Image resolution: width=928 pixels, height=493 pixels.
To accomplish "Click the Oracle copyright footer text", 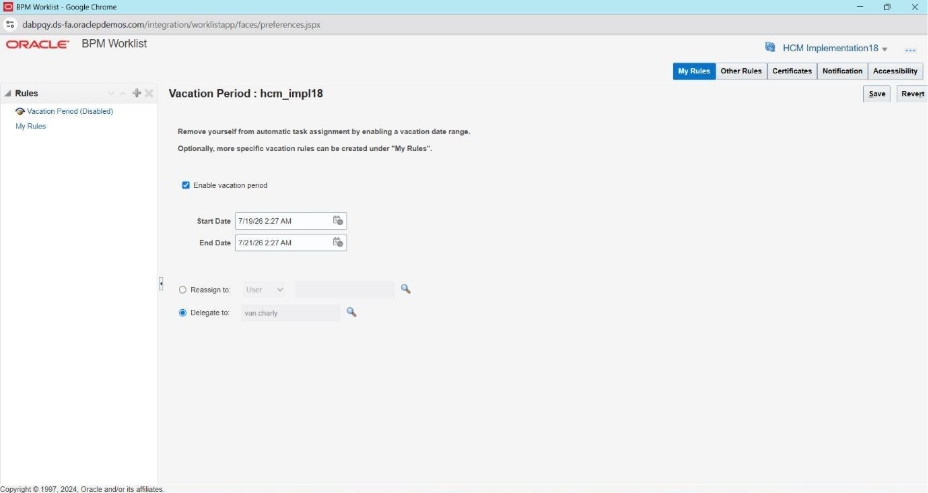I will pyautogui.click(x=82, y=489).
